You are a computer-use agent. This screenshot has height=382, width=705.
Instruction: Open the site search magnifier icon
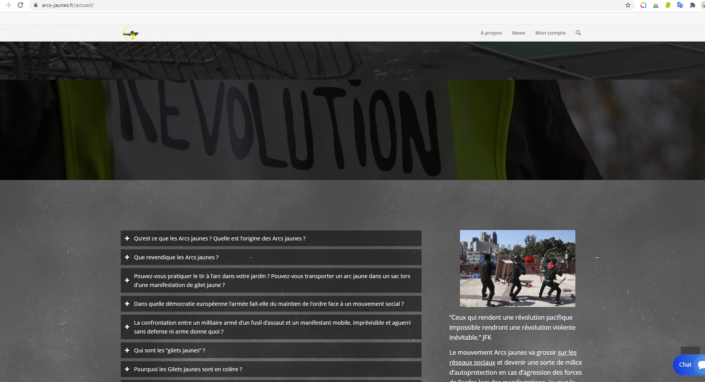pos(578,33)
